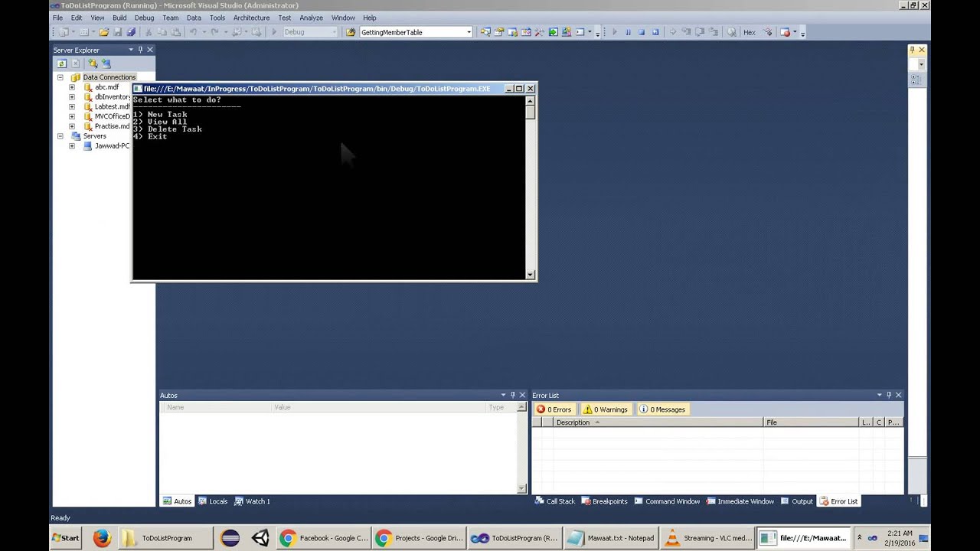Toggle the 0 Messages filter

[x=662, y=409]
